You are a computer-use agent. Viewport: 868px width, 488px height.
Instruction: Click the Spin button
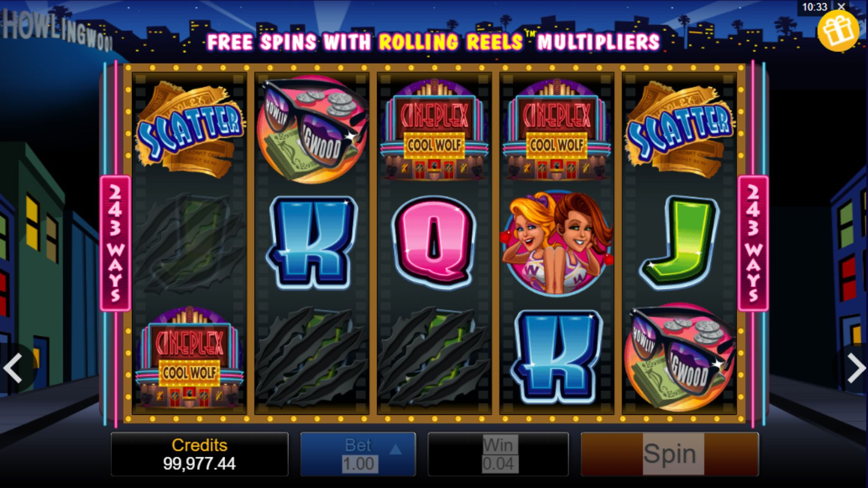[670, 454]
